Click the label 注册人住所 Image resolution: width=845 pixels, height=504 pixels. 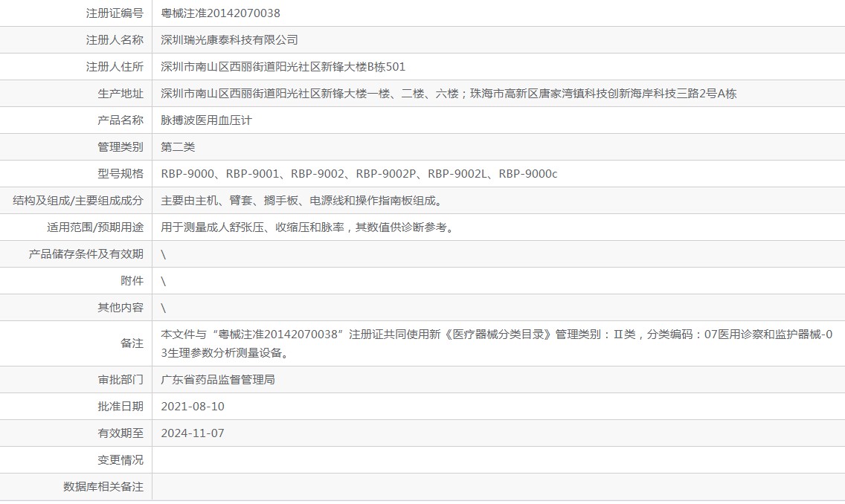tap(115, 67)
